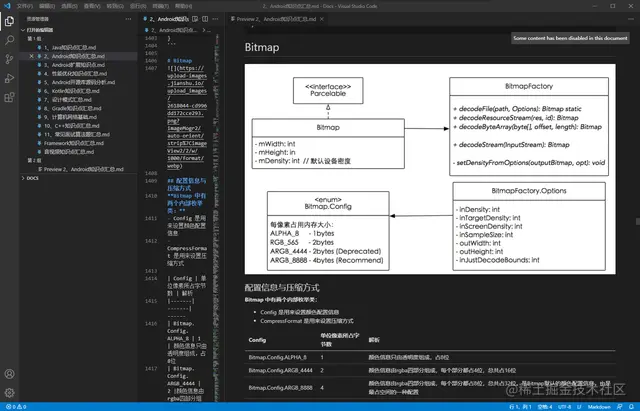640x411 pixels.
Task: Open 11、 markdown file in list
Action: [x=76, y=134]
